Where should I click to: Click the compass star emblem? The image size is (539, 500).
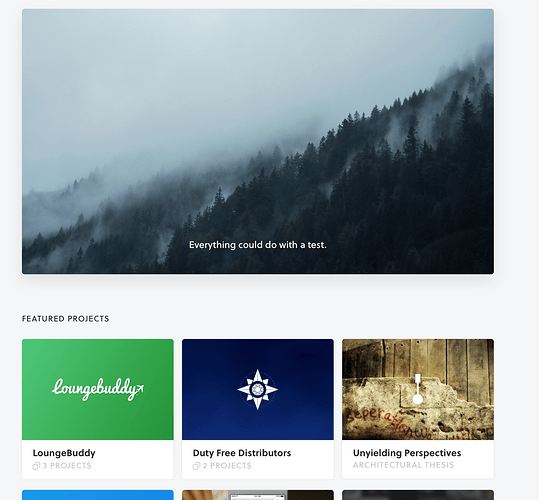pos(257,389)
